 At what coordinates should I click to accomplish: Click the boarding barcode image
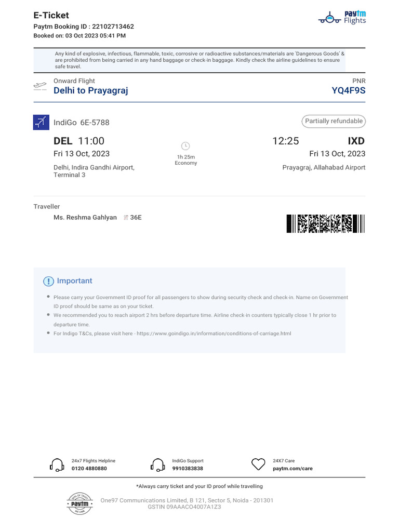(x=325, y=223)
